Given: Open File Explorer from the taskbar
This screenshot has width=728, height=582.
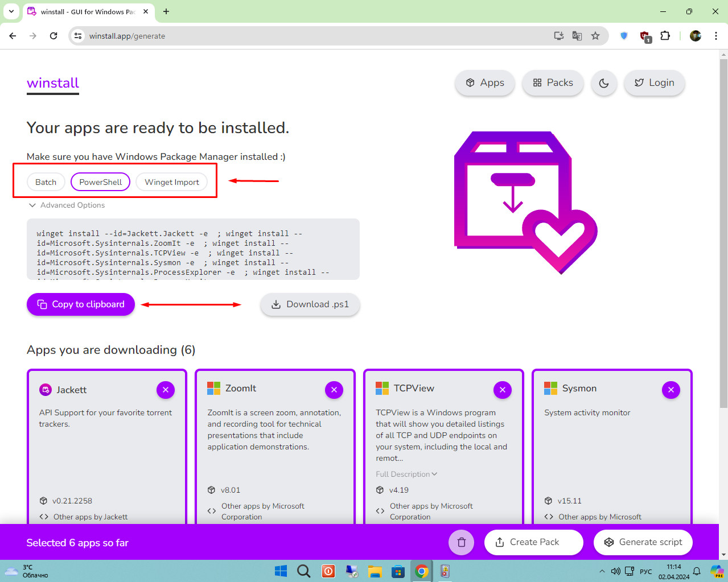Looking at the screenshot, I should (x=375, y=571).
